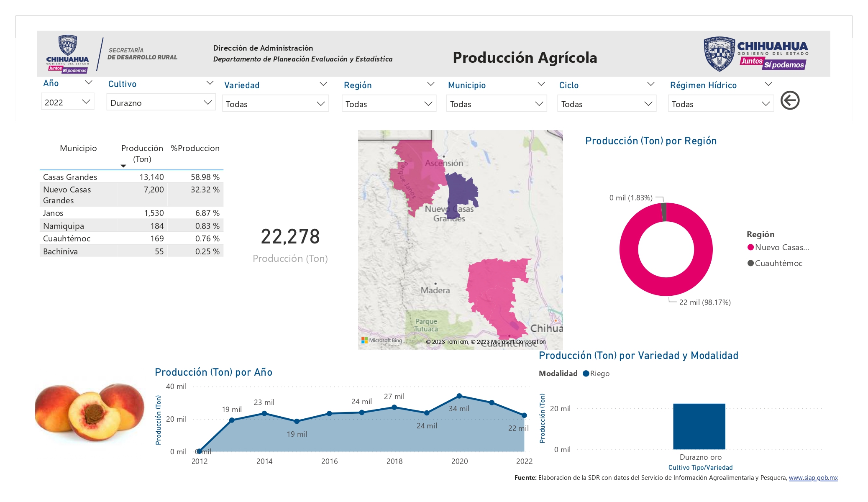The width and height of the screenshot is (868, 502).
Task: Open the Cultivo Durazno dropdown
Action: coord(161,102)
